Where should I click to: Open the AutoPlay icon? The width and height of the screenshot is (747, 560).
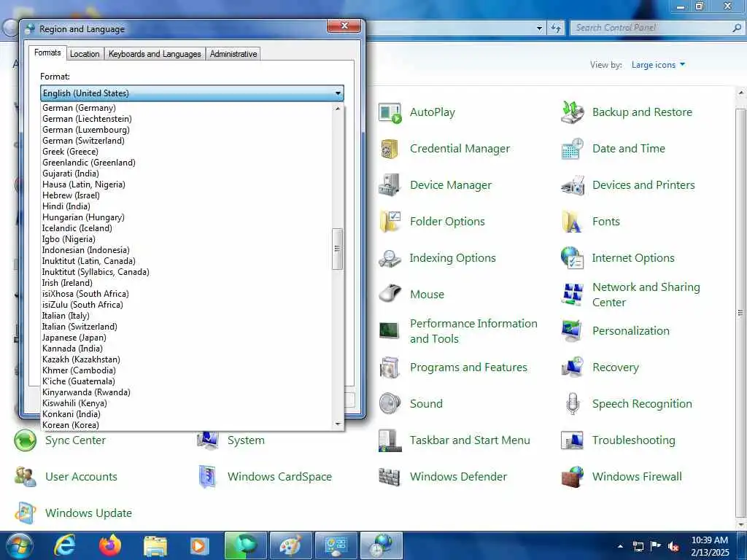click(x=390, y=112)
